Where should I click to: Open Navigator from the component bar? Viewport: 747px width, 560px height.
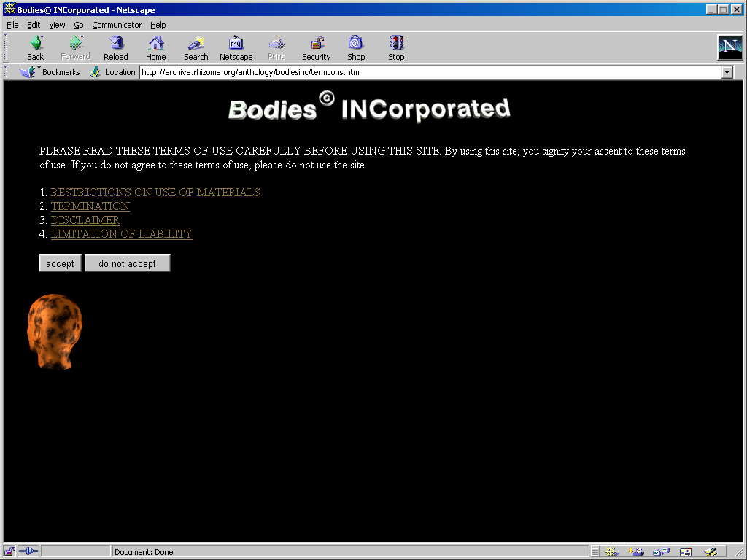(x=611, y=551)
